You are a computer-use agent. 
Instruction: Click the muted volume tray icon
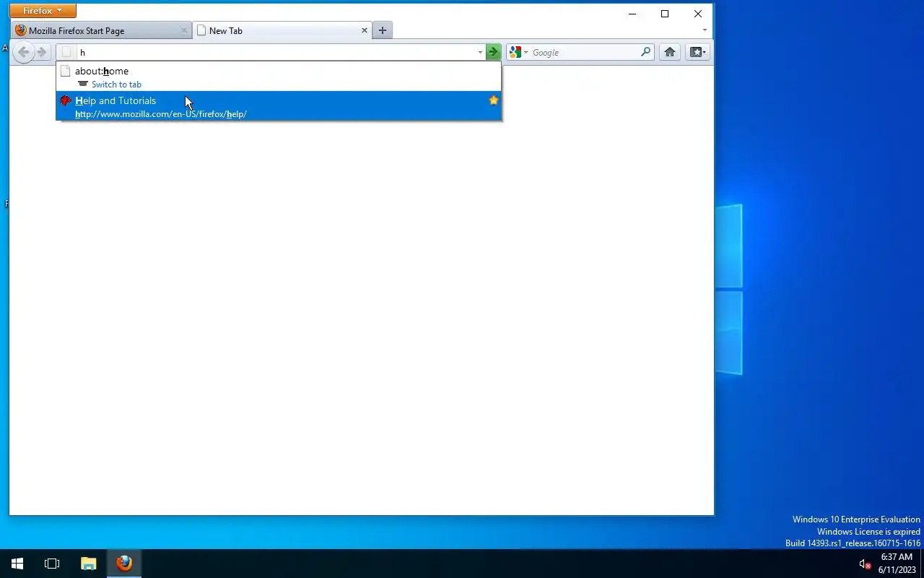point(865,564)
